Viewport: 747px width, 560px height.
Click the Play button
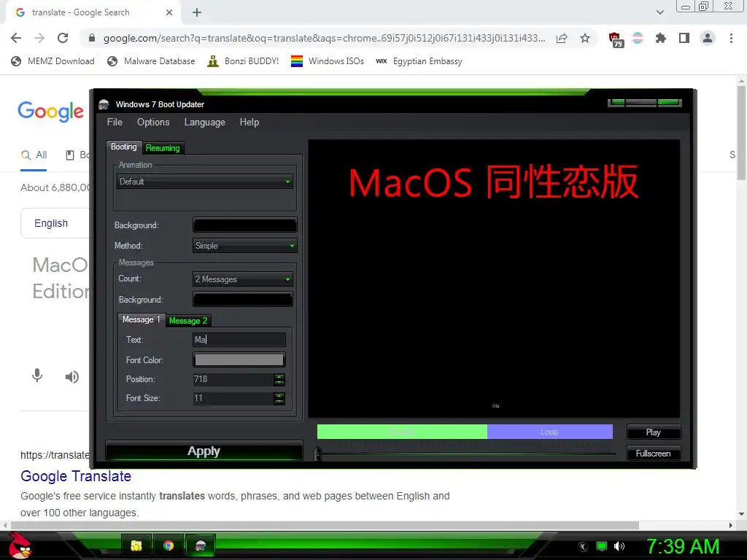pos(653,432)
